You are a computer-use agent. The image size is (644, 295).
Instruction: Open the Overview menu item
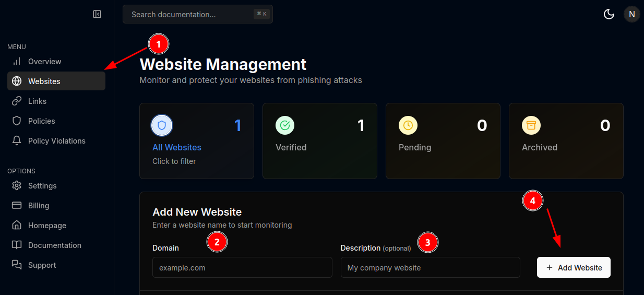pyautogui.click(x=56, y=62)
